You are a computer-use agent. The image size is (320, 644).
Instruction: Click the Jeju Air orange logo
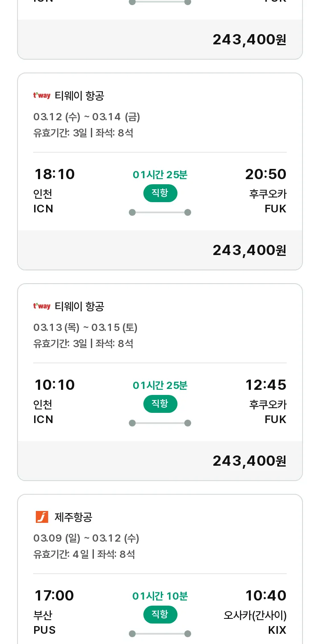tap(42, 517)
